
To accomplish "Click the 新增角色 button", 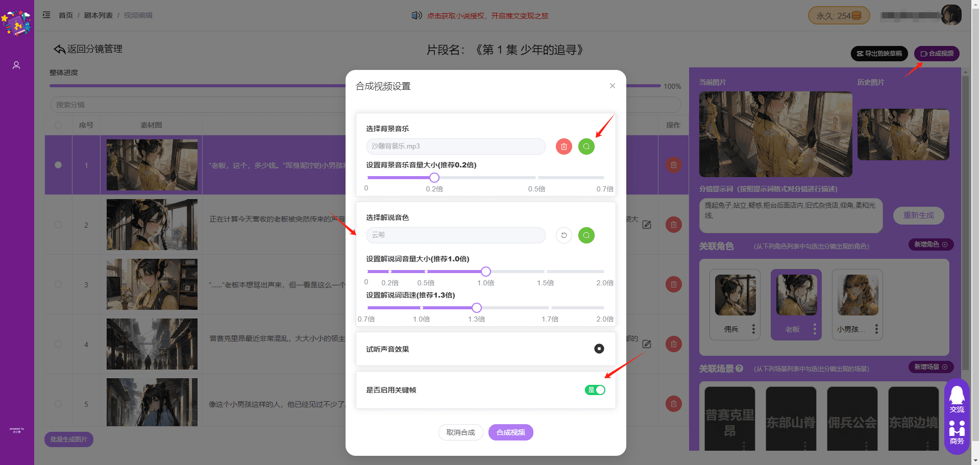I will tap(930, 244).
